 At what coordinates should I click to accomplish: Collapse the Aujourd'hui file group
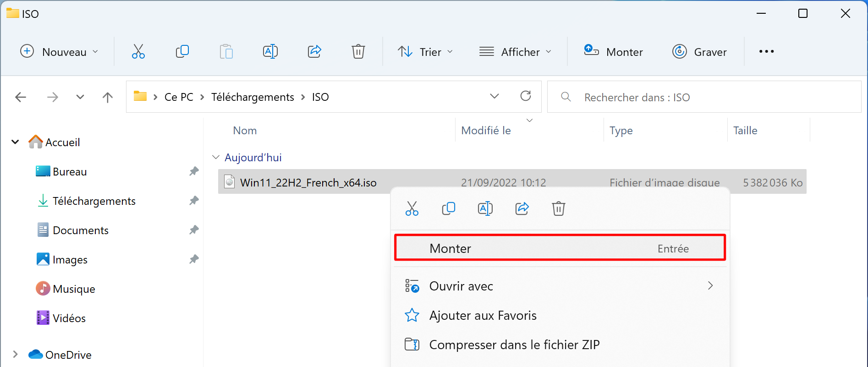point(216,157)
